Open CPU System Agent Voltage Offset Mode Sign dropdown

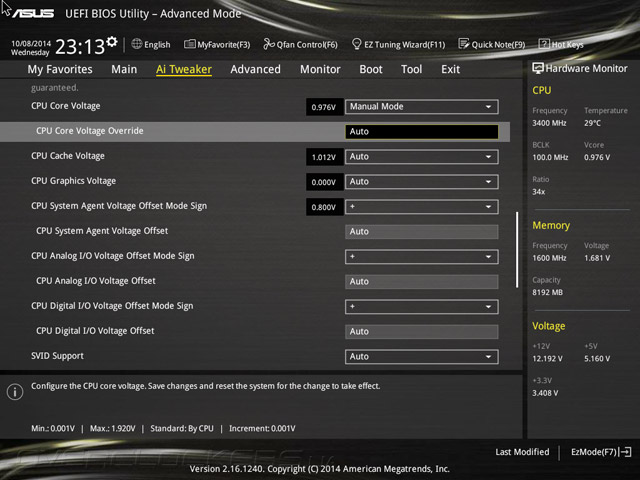[422, 207]
